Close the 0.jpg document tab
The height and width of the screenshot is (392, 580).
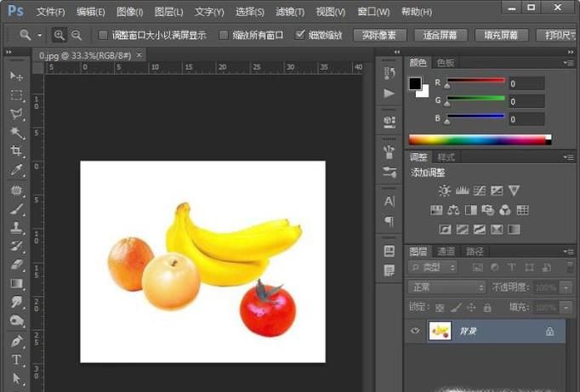coord(139,55)
